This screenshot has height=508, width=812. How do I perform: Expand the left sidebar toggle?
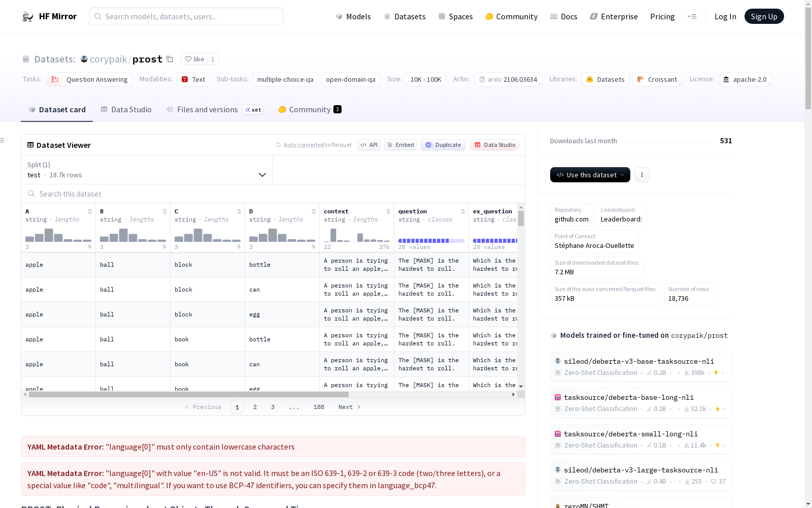(3, 140)
